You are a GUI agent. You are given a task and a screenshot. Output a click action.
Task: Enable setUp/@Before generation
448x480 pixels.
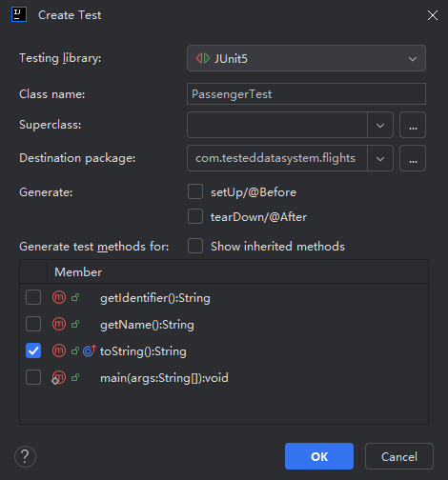point(195,191)
